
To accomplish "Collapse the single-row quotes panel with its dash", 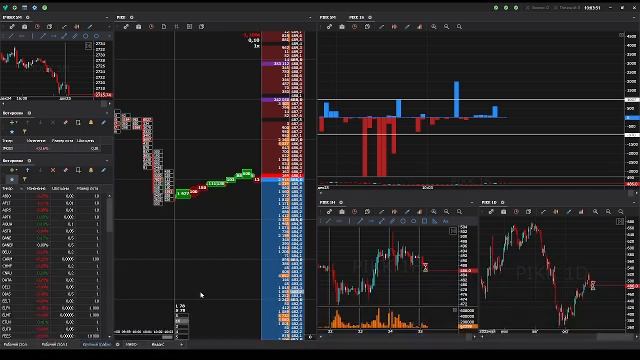I will (107, 113).
